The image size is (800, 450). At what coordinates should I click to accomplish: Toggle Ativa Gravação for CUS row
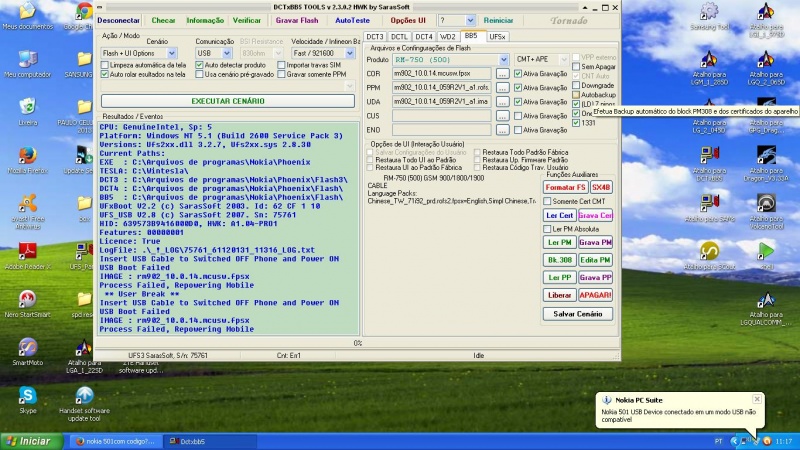pyautogui.click(x=518, y=116)
